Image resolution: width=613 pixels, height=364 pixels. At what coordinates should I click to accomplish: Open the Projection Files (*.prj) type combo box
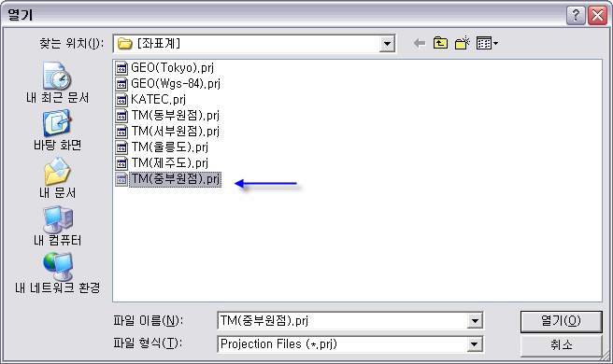349,344
